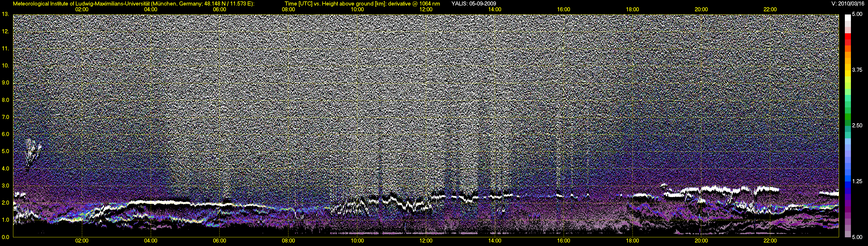Click the 16:00 label on the bottom time axis
This screenshot has height=246, width=868.
pos(564,241)
